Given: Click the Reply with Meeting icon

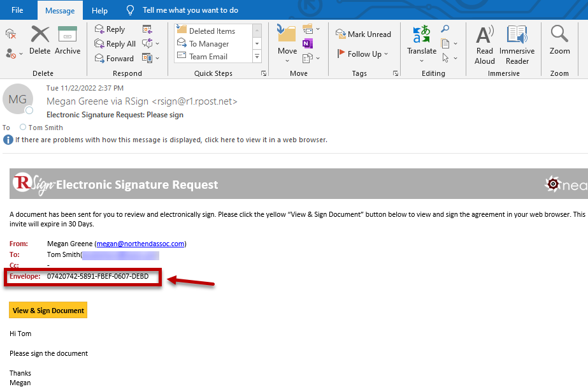Looking at the screenshot, I should (x=147, y=29).
